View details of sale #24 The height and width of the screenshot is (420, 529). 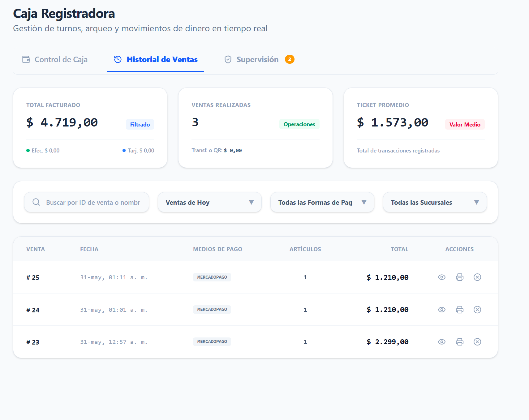pyautogui.click(x=442, y=310)
